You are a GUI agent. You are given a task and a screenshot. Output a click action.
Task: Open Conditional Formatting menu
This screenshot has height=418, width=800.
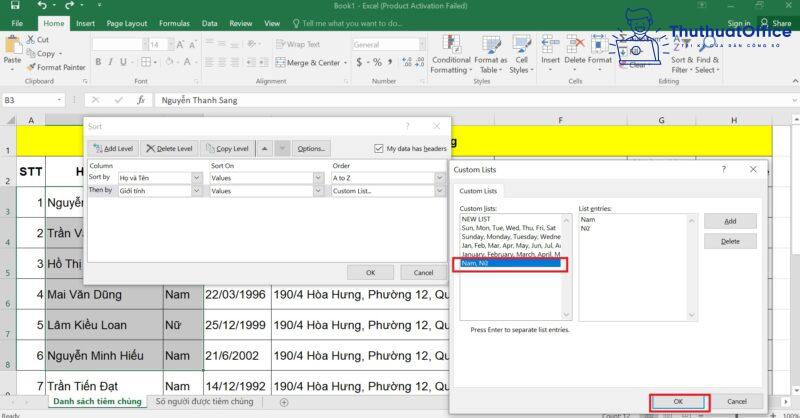pyautogui.click(x=451, y=55)
